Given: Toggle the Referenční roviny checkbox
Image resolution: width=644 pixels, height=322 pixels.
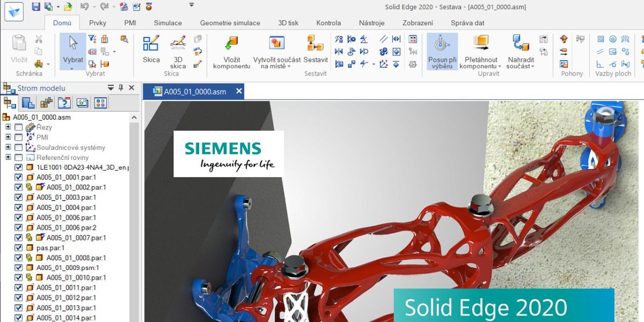Looking at the screenshot, I should (18, 158).
